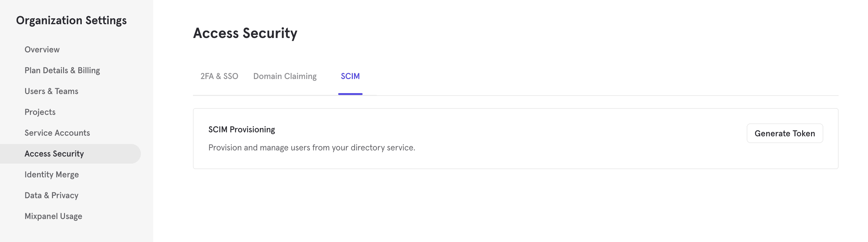The image size is (868, 242).
Task: Click the Organization Settings sidebar heading
Action: [71, 21]
